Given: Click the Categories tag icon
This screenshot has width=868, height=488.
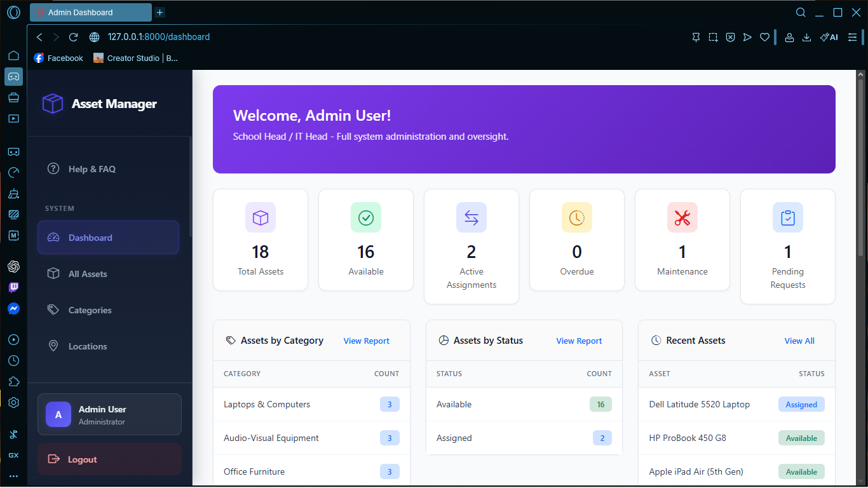Looking at the screenshot, I should pos(54,309).
